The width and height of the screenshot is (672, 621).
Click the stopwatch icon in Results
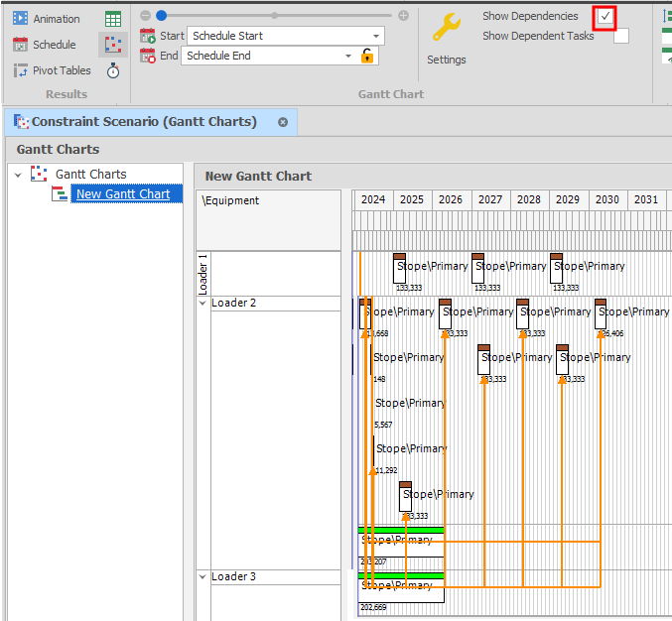point(113,70)
